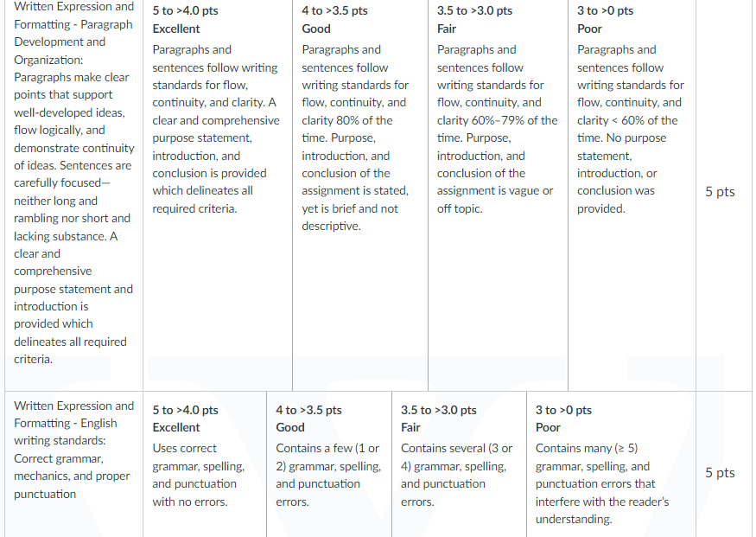Select Good rating for English writing standards
The image size is (756, 537).
click(329, 464)
